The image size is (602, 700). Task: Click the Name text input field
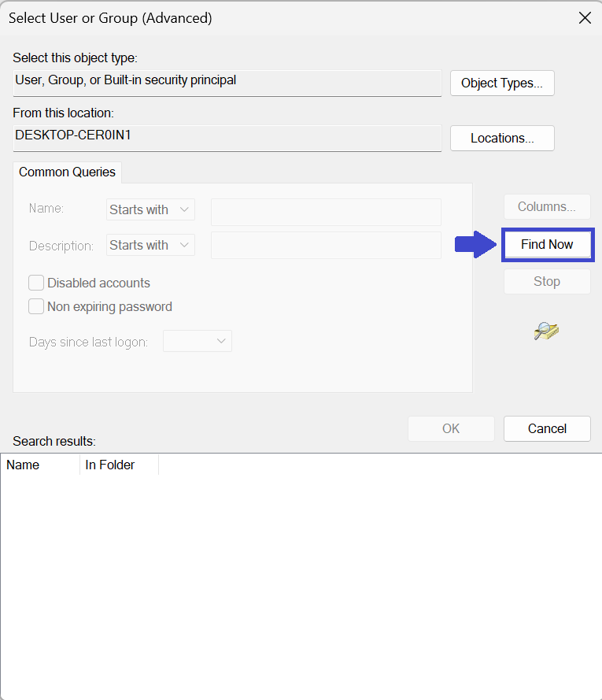pos(326,212)
